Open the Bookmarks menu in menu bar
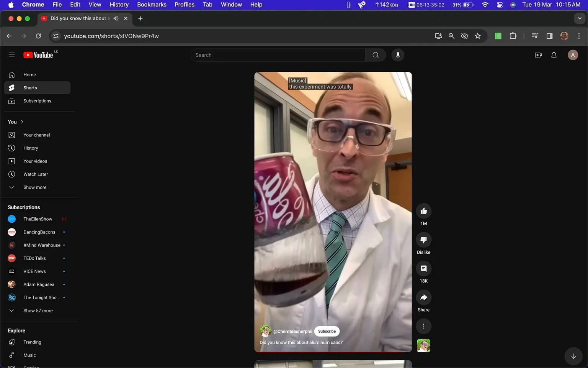Screen dimensions: 588x368 [x=152, y=5]
